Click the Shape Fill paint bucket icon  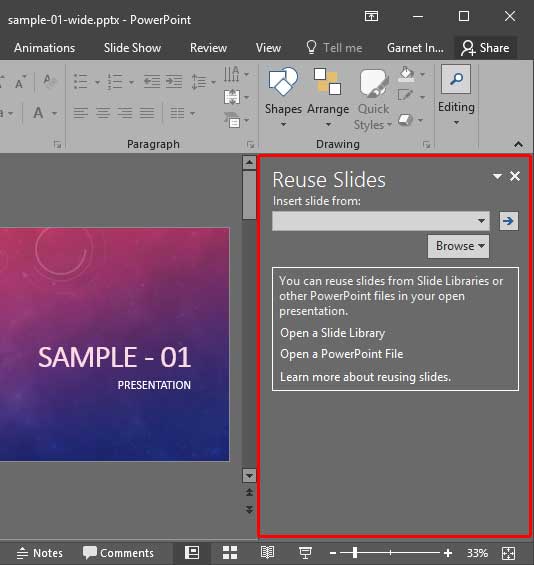[x=407, y=74]
